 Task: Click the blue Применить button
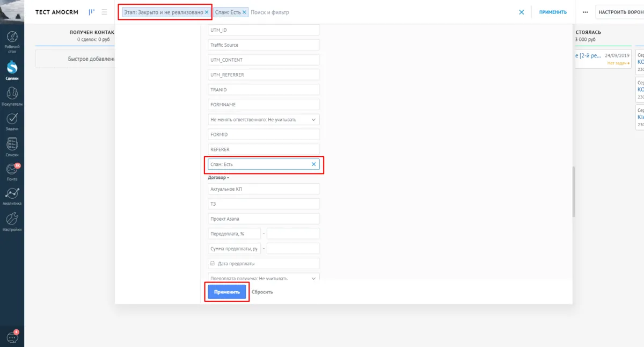226,292
